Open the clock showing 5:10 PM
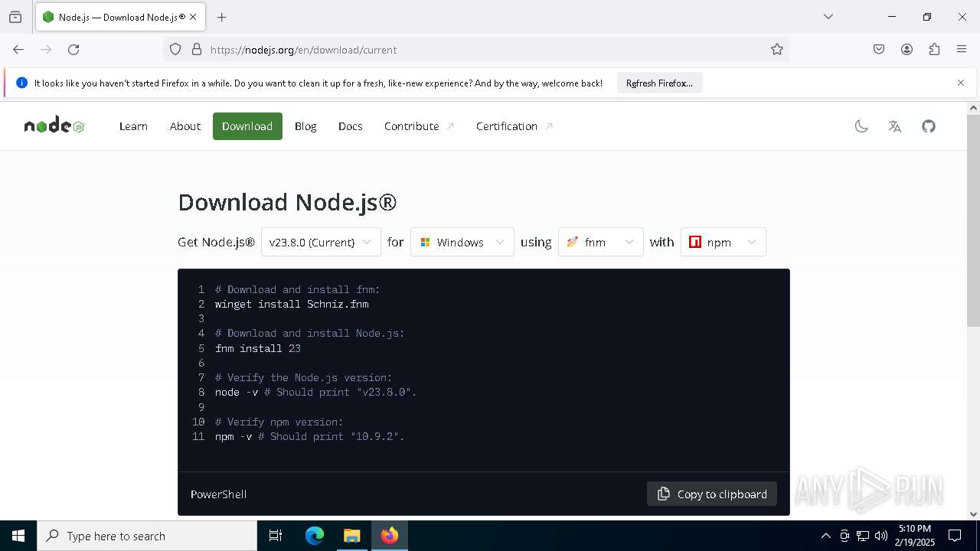Screen dimensions: 980x551 pyautogui.click(x=915, y=536)
